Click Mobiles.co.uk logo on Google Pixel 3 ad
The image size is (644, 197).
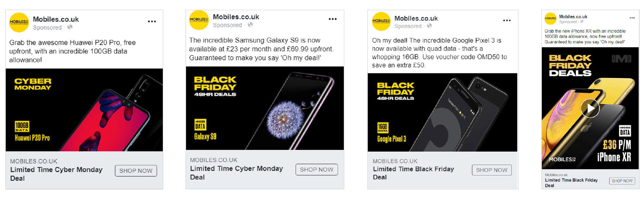click(381, 21)
